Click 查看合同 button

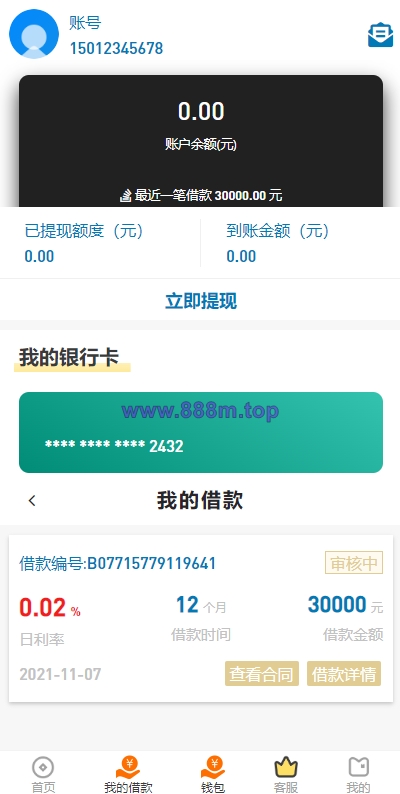tap(262, 673)
